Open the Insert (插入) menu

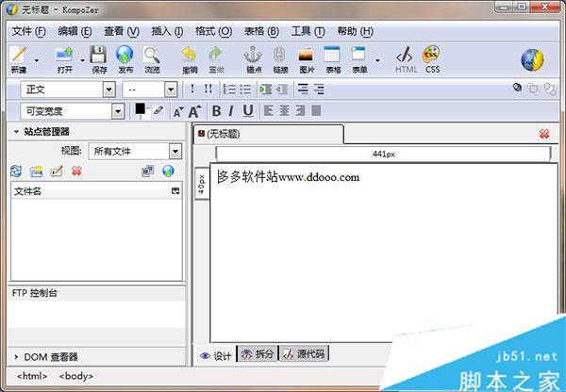[x=167, y=31]
